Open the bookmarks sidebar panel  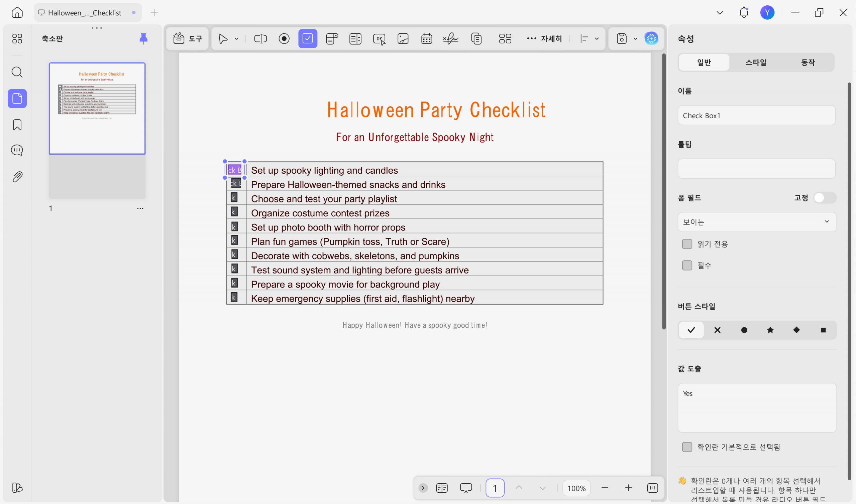(17, 125)
